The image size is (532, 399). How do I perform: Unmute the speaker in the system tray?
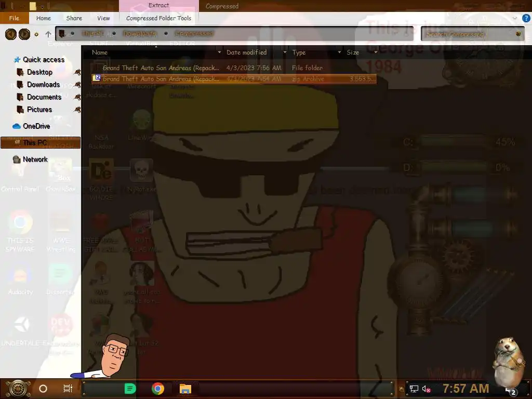(427, 389)
